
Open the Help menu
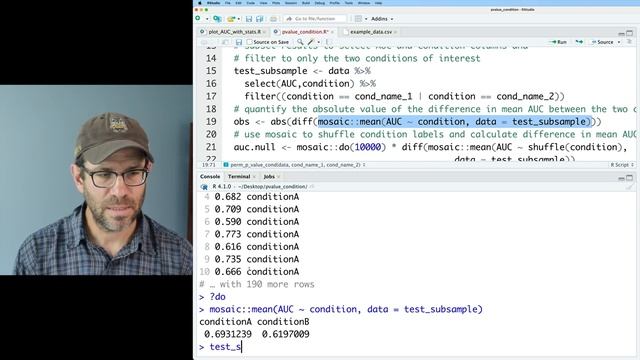378,3
